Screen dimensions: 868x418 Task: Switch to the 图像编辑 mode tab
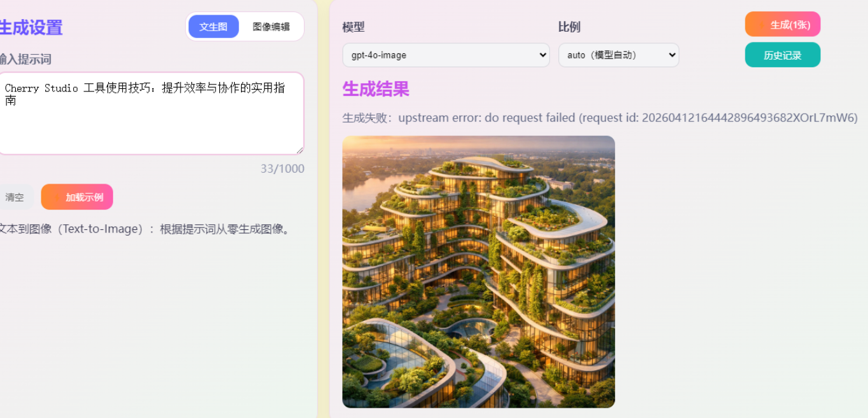[x=271, y=27]
